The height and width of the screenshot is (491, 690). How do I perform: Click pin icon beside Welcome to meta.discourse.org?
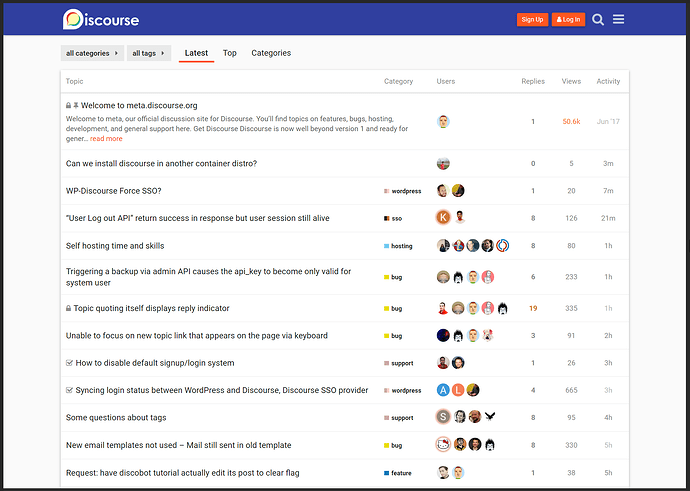click(76, 106)
